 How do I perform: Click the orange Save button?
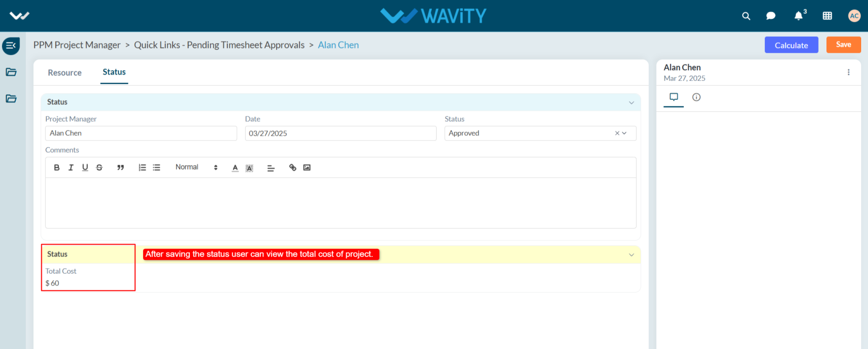tap(843, 45)
